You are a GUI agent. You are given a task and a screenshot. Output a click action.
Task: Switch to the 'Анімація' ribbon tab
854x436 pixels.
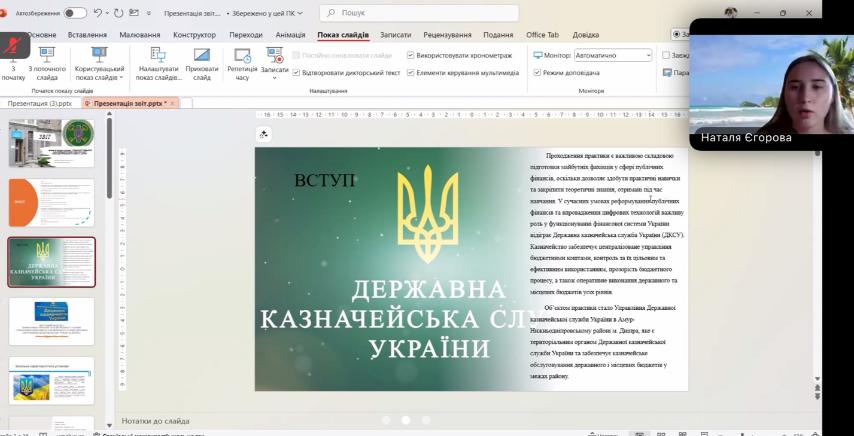pyautogui.click(x=290, y=35)
